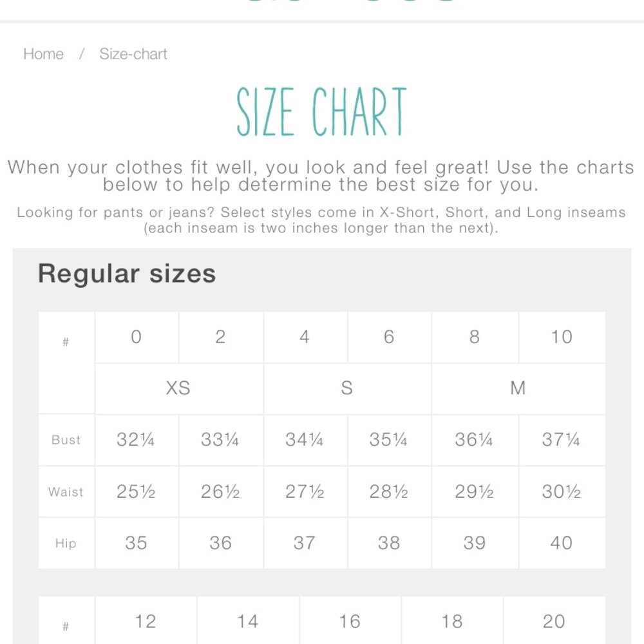Open the Home breadcrumb link
The height and width of the screenshot is (644, 644).
pyautogui.click(x=43, y=54)
